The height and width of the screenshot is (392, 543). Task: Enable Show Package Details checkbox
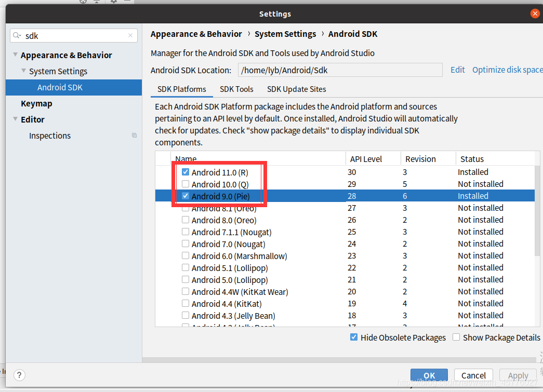456,337
